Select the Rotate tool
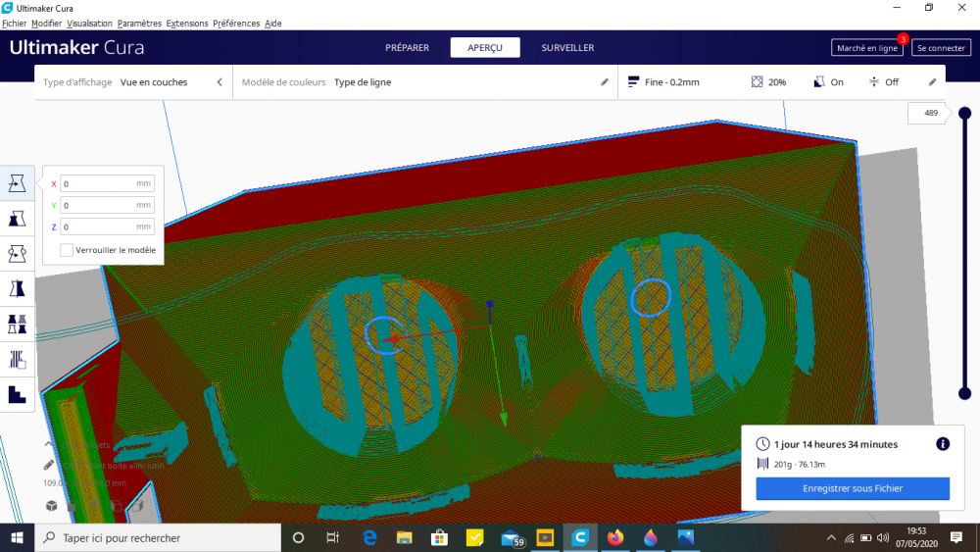 click(17, 254)
